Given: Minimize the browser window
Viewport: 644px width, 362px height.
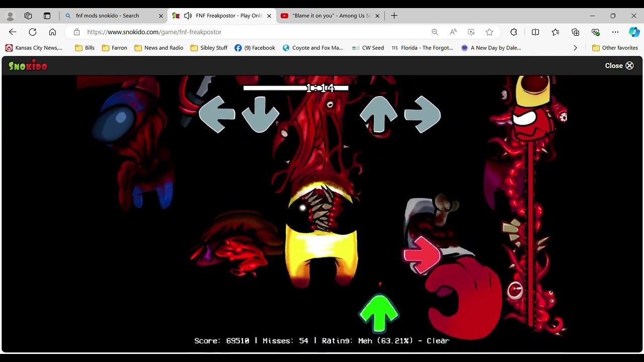Looking at the screenshot, I should click(x=592, y=16).
